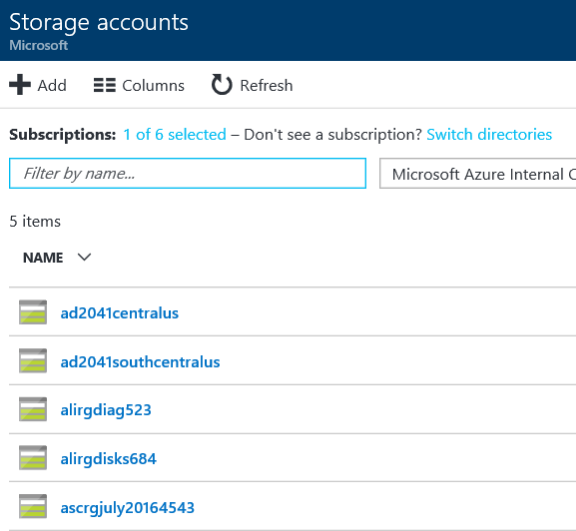Open the '1 of 6 selected' subscriptions link
The height and width of the screenshot is (531, 576).
point(174,134)
